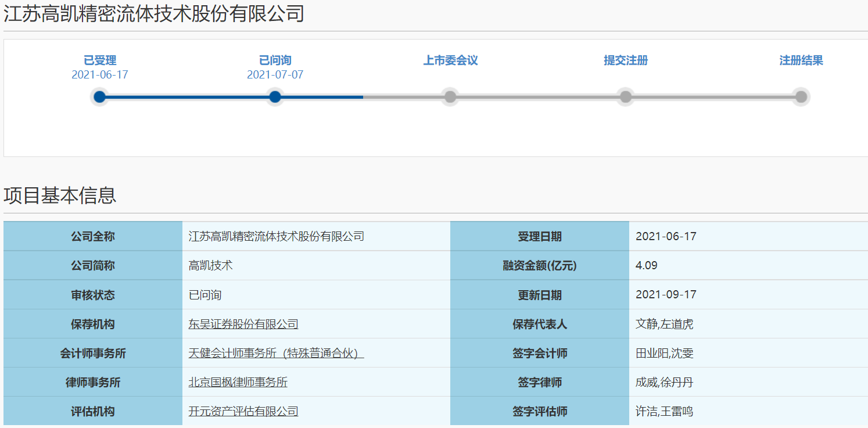868x428 pixels.
Task: Follow the 开元资产评估有限公司 appraiser link
Action: point(243,411)
